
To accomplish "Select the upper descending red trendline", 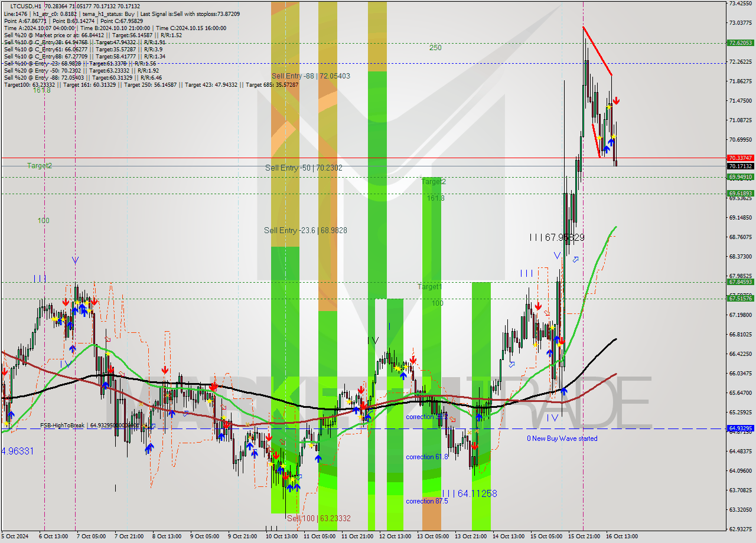I will pyautogui.click(x=597, y=51).
